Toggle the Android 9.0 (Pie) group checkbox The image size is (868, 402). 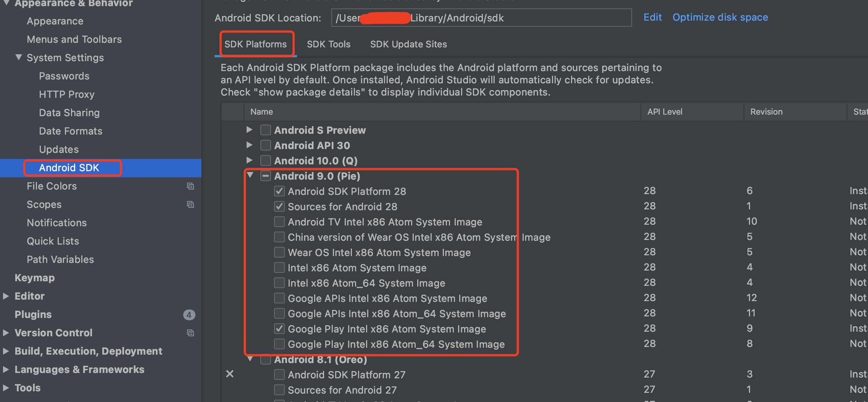point(265,176)
